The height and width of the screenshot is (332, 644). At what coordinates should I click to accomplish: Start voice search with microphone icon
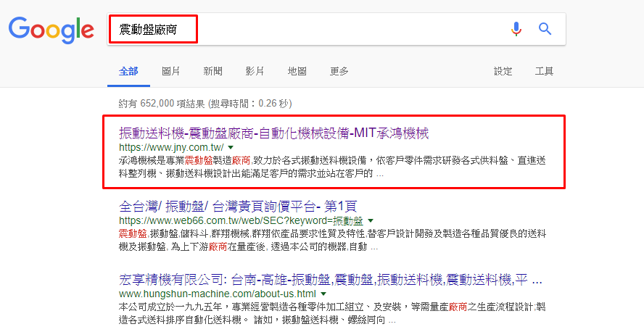(x=516, y=29)
